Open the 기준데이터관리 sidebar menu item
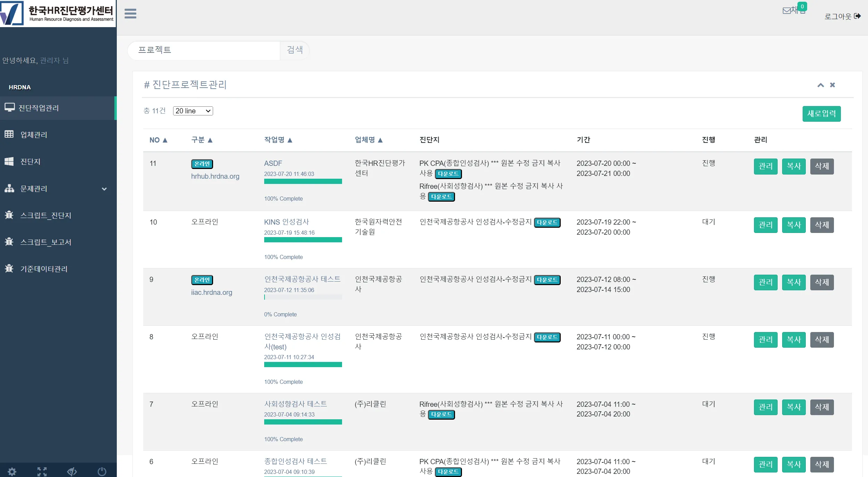868x477 pixels. click(44, 268)
